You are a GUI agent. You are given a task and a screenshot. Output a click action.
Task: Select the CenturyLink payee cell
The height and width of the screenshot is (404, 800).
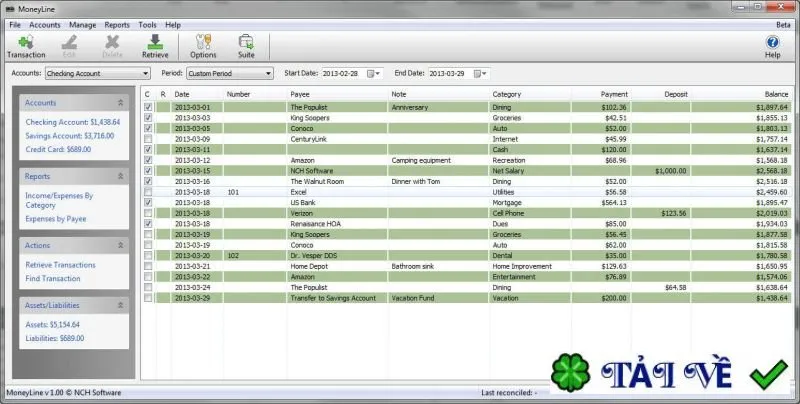(x=338, y=139)
